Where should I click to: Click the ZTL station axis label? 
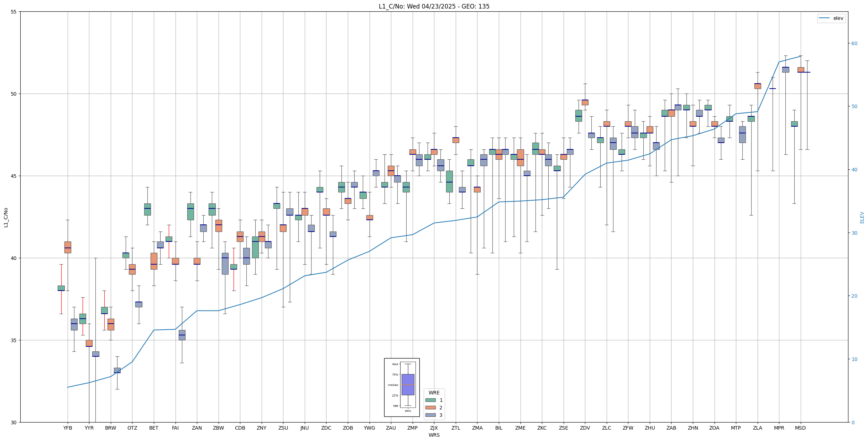[455, 428]
